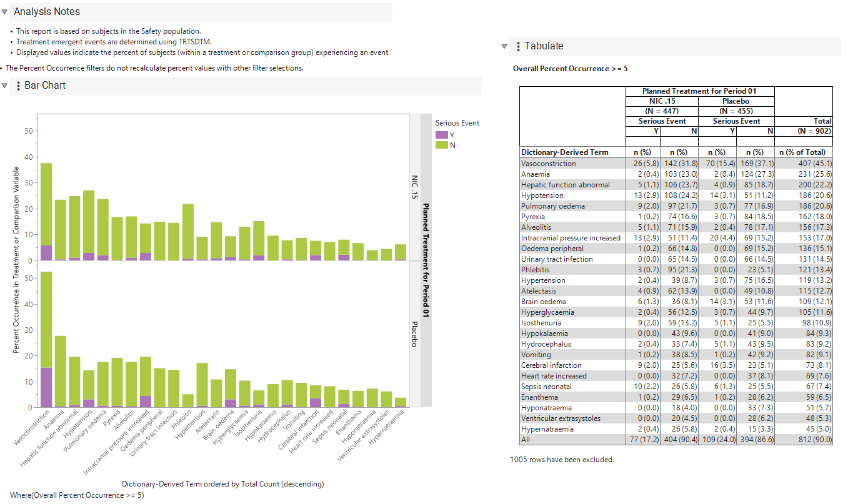
Task: Select the Hypotension row in the table
Action: [x=676, y=195]
